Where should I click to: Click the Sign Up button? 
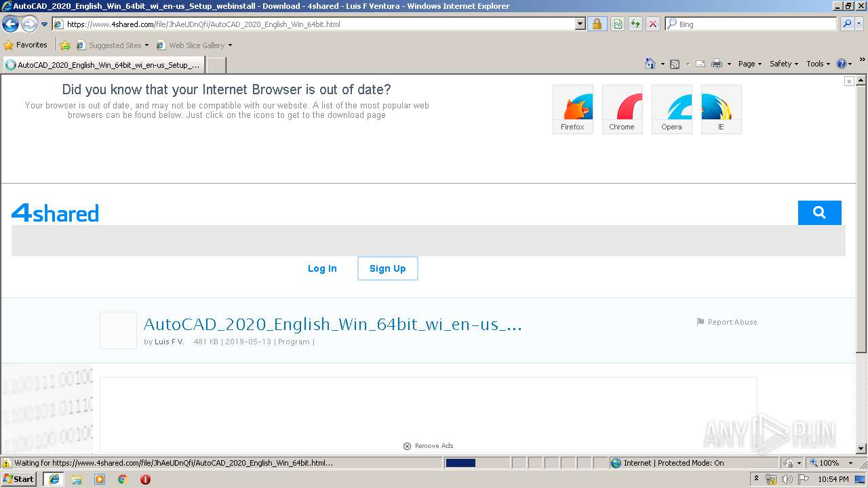tap(388, 268)
